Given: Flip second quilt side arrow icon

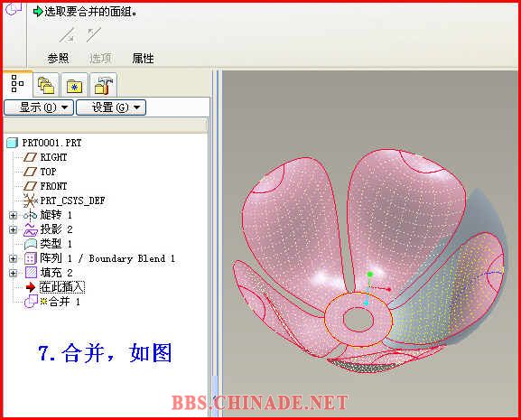Looking at the screenshot, I should (93, 34).
